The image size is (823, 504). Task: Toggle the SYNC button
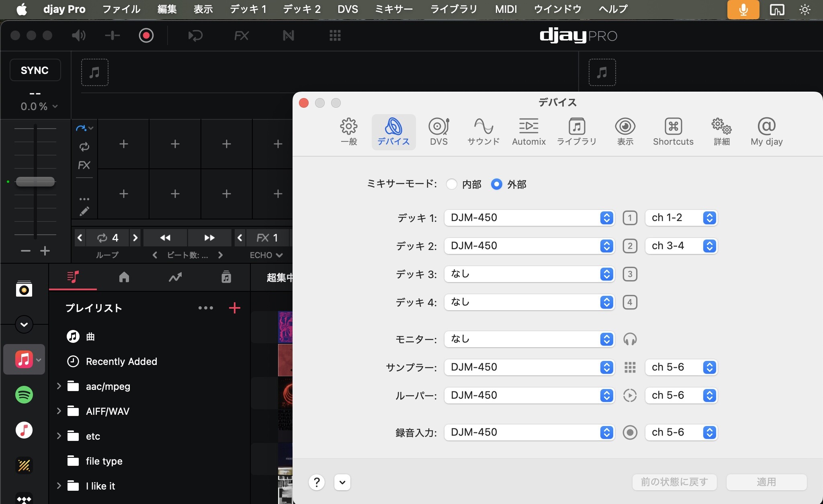35,70
